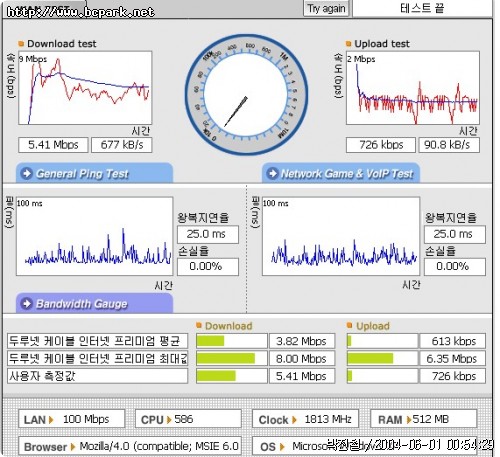Click the 8.00 Mbps download progress bar

click(x=232, y=359)
